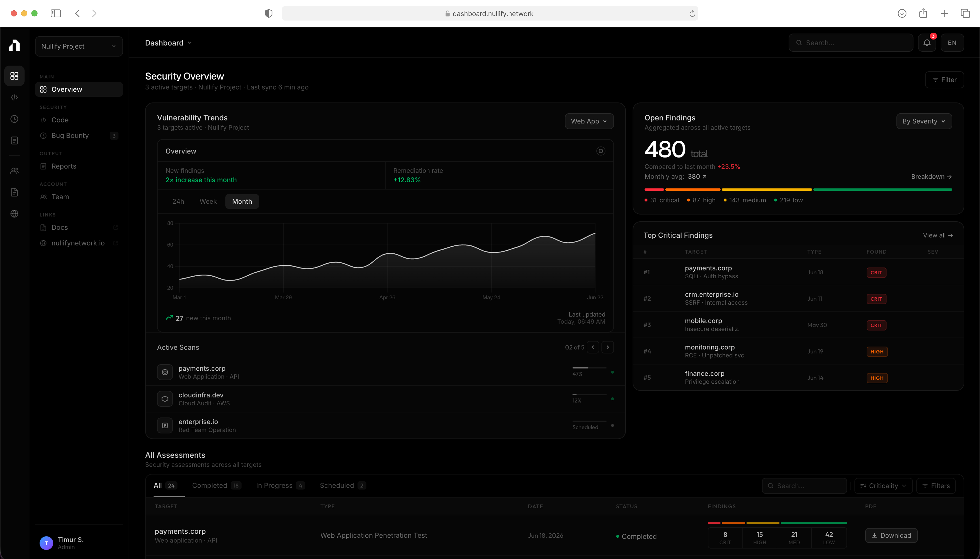The width and height of the screenshot is (980, 559).
Task: Open Safari downloads icon
Action: coord(902,13)
